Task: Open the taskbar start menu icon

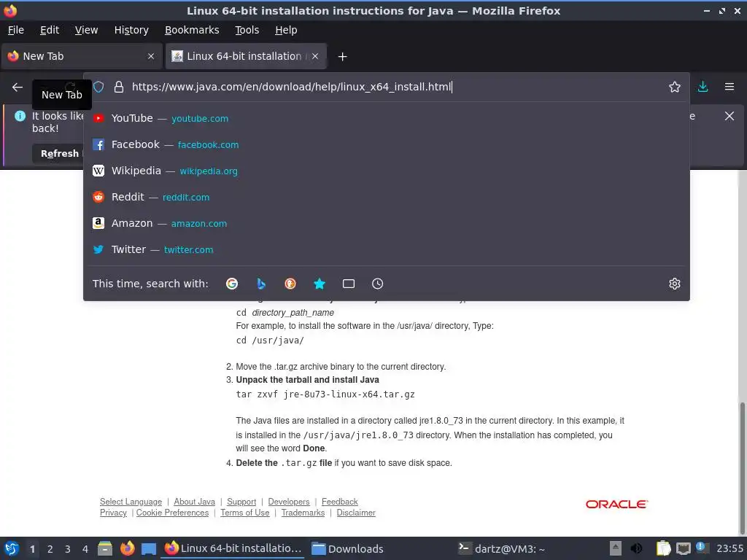Action: tap(12, 548)
